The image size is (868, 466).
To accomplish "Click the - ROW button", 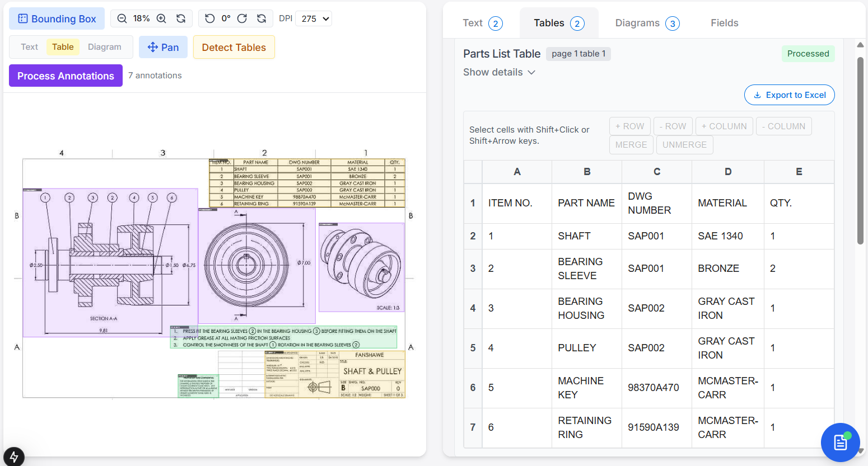I will (x=673, y=126).
